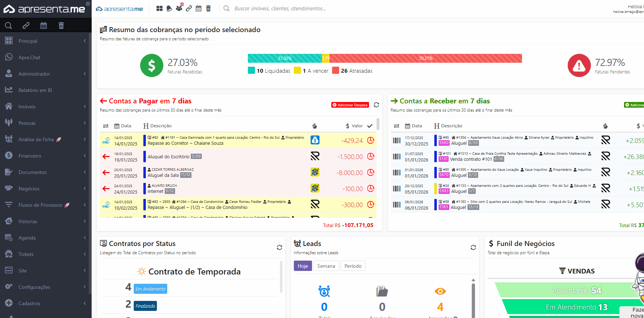Click barcode icon on Venda contrato #101 row
This screenshot has height=318, width=644.
click(397, 156)
